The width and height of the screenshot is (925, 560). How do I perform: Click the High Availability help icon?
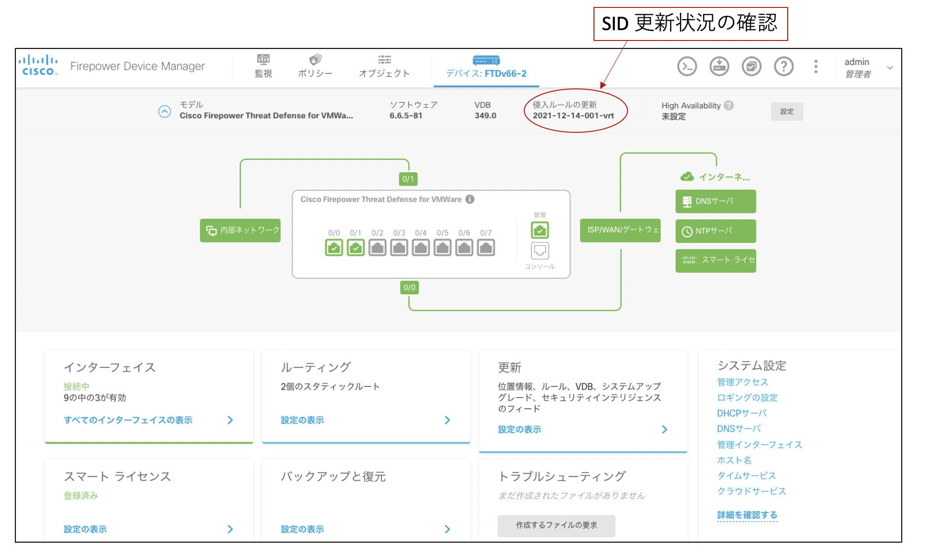click(x=729, y=105)
